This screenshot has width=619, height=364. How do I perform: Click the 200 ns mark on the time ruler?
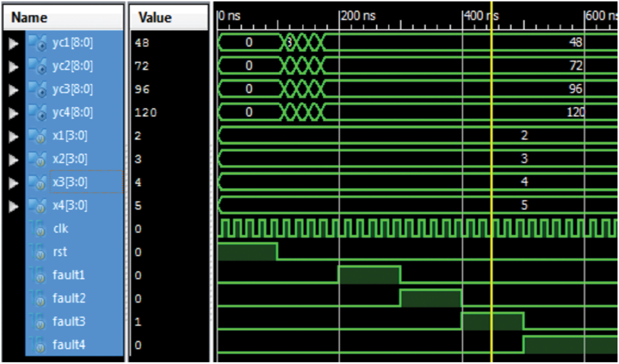coord(340,17)
